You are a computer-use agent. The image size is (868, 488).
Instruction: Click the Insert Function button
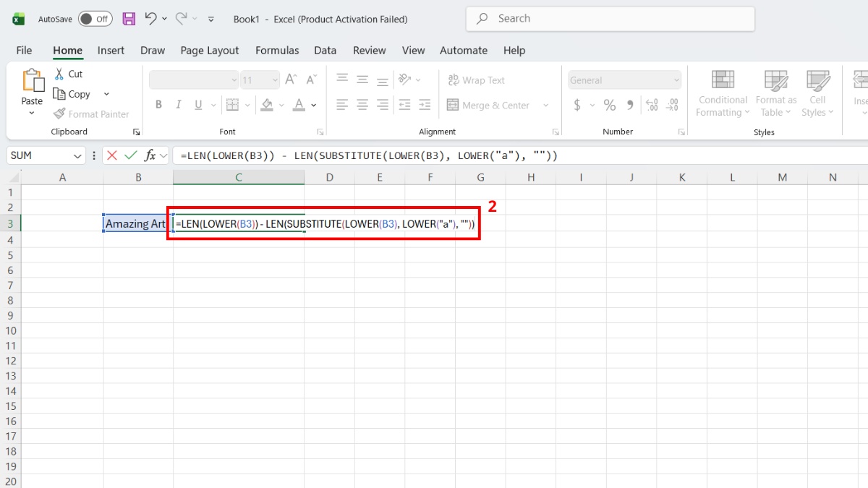tap(150, 155)
